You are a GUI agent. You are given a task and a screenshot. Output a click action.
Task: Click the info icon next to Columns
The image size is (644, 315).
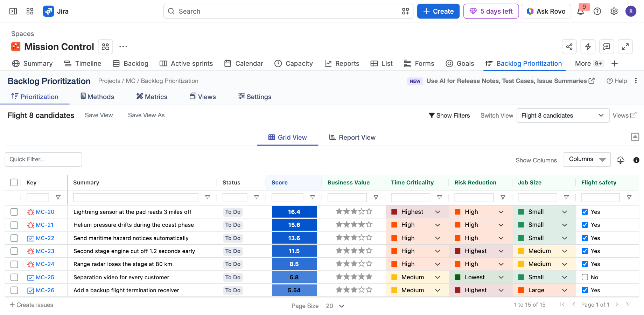636,160
